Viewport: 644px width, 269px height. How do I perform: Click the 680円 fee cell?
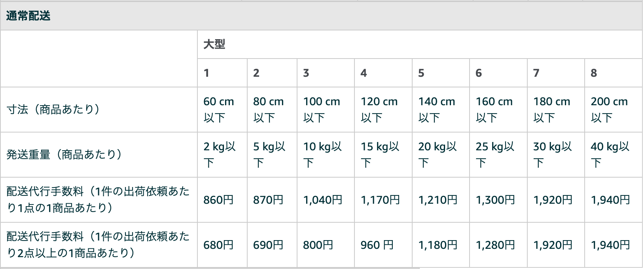coord(218,245)
